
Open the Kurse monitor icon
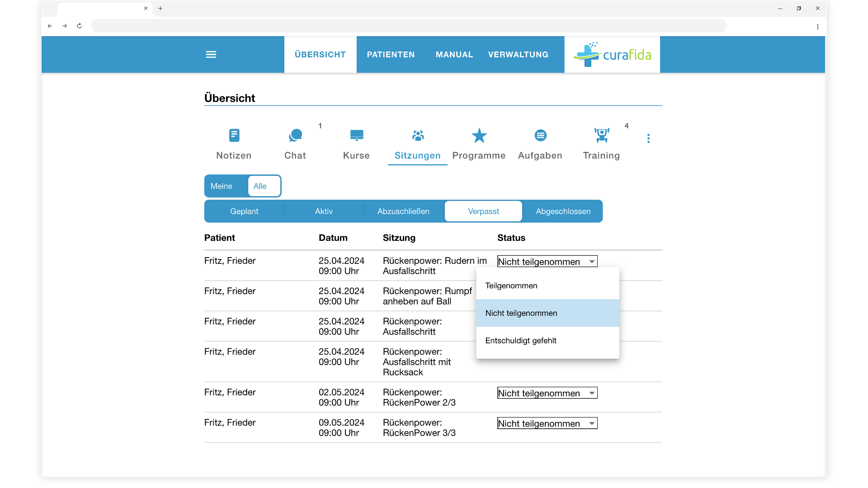point(357,135)
